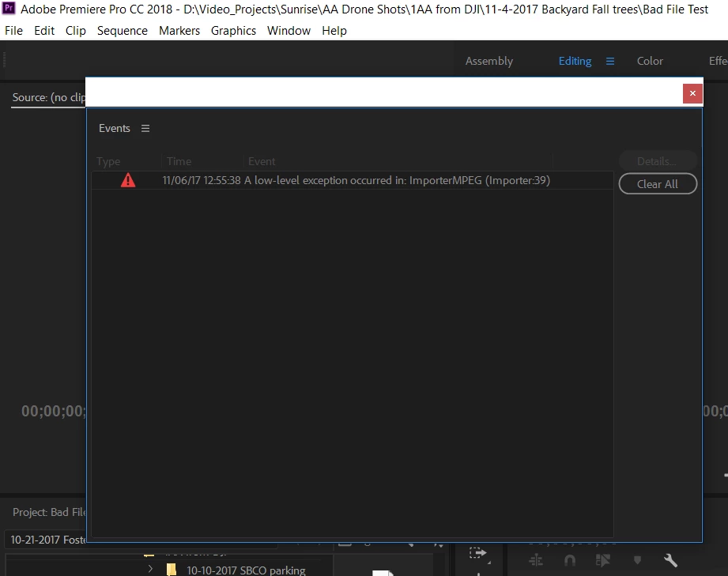
Task: Click the Time column header
Action: [x=179, y=161]
